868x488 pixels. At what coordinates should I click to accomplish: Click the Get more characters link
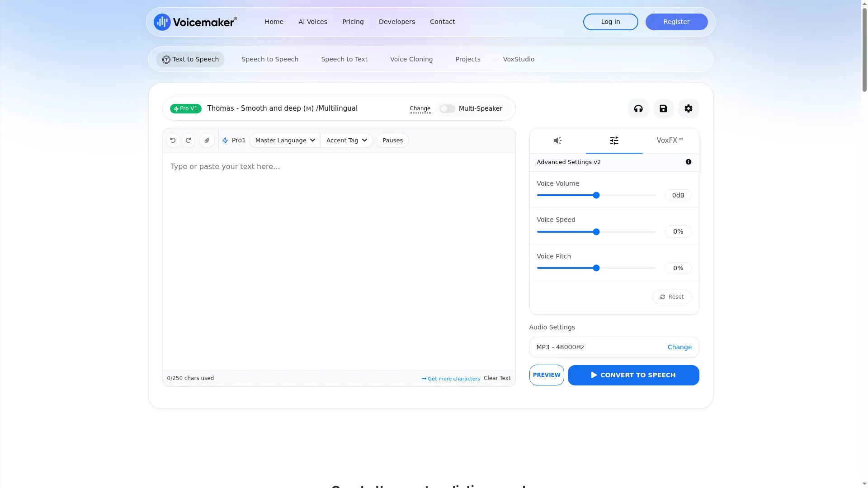451,379
